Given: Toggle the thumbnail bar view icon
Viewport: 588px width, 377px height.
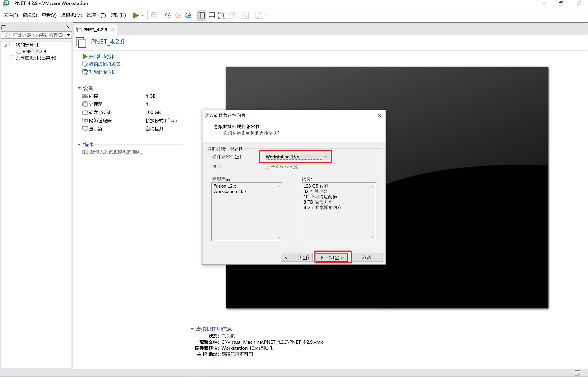Looking at the screenshot, I should (212, 15).
